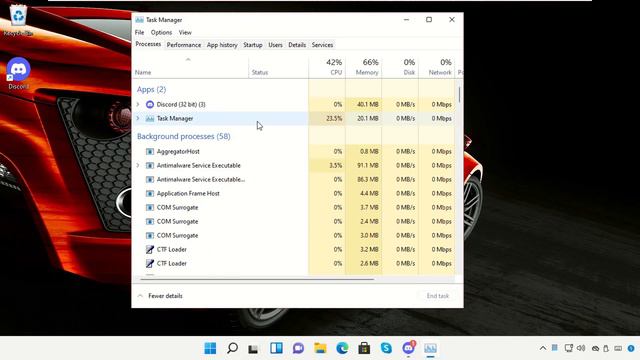Image resolution: width=640 pixels, height=360 pixels.
Task: Click the AggregatorHost process icon
Action: click(150, 151)
